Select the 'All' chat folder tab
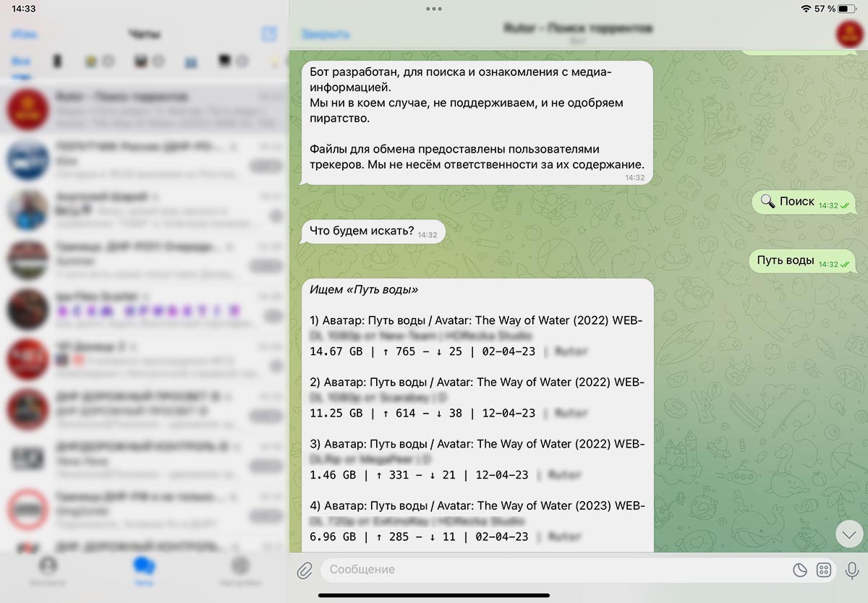This screenshot has width=868, height=603. pos(21,62)
